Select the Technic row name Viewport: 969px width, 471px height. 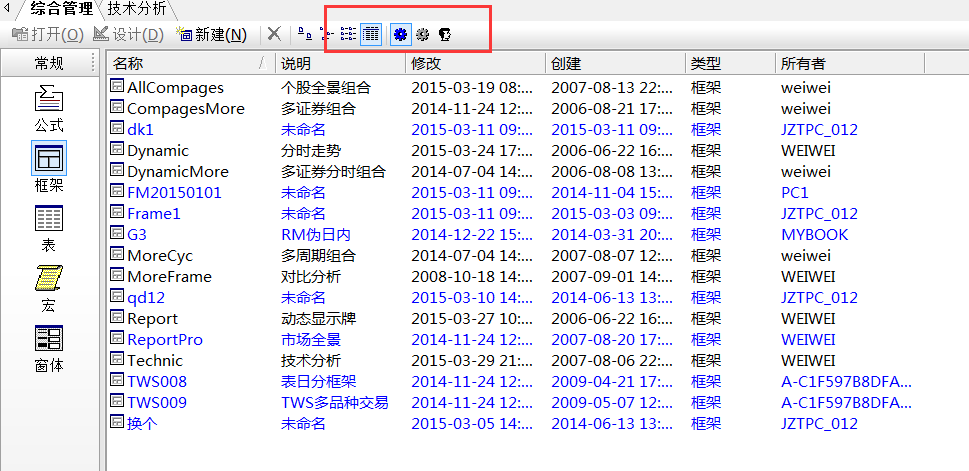(x=155, y=360)
